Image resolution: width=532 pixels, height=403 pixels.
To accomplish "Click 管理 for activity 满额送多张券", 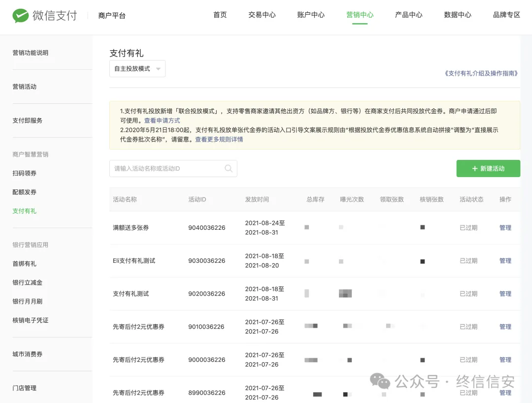I will tap(505, 227).
